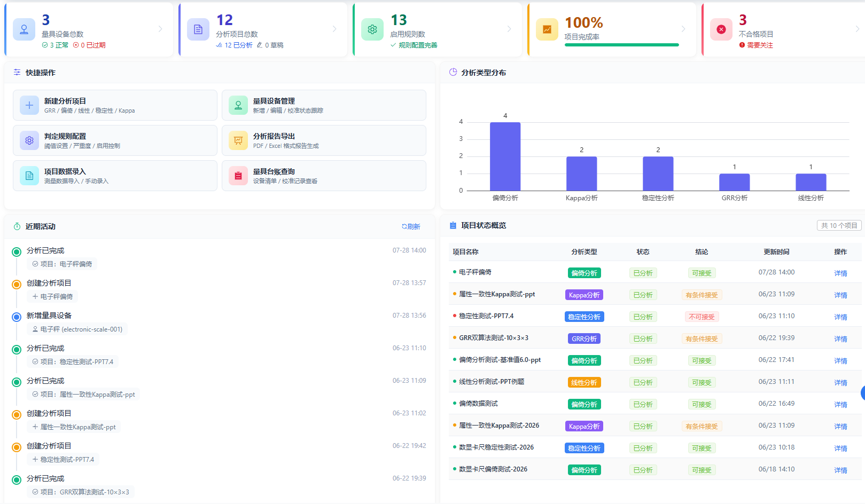The height and width of the screenshot is (504, 865).
Task: Click the blue dot for 新增量具设备
Action: point(17,317)
